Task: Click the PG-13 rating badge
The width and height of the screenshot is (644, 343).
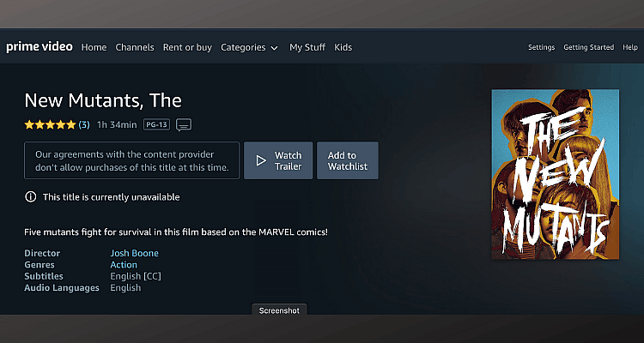Action: pyautogui.click(x=156, y=124)
